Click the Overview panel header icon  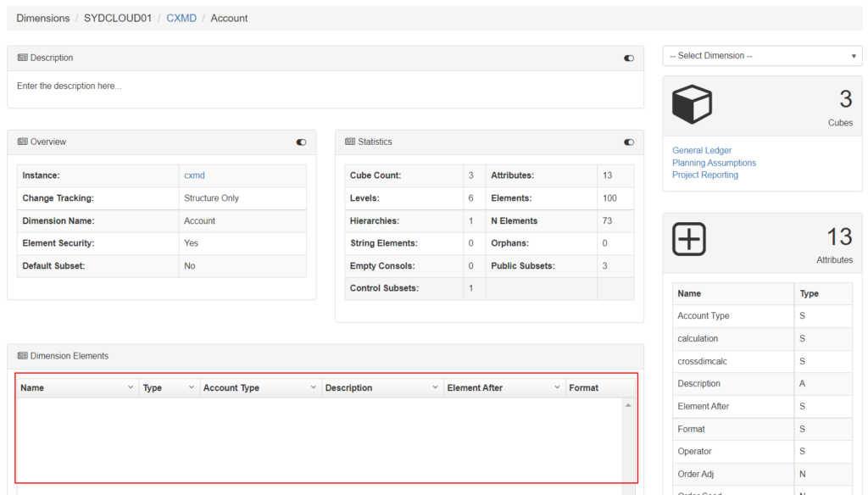point(22,142)
